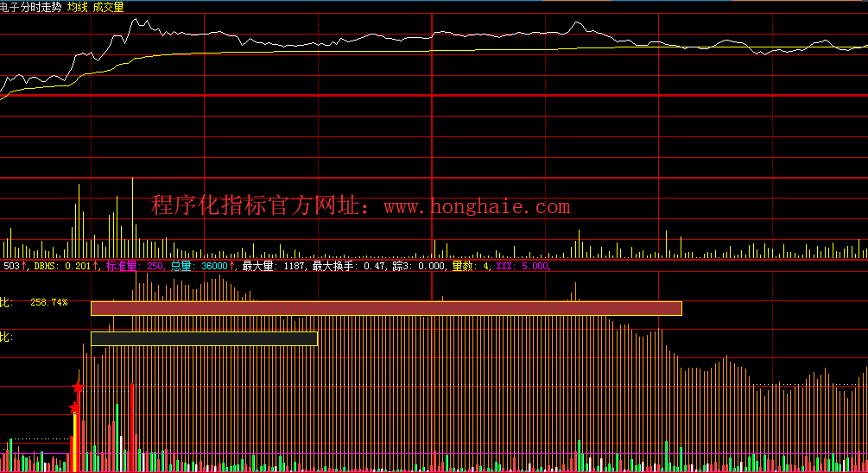The height and width of the screenshot is (473, 868).
Task: Select the yellow 成交量 legend label
Action: point(108,6)
